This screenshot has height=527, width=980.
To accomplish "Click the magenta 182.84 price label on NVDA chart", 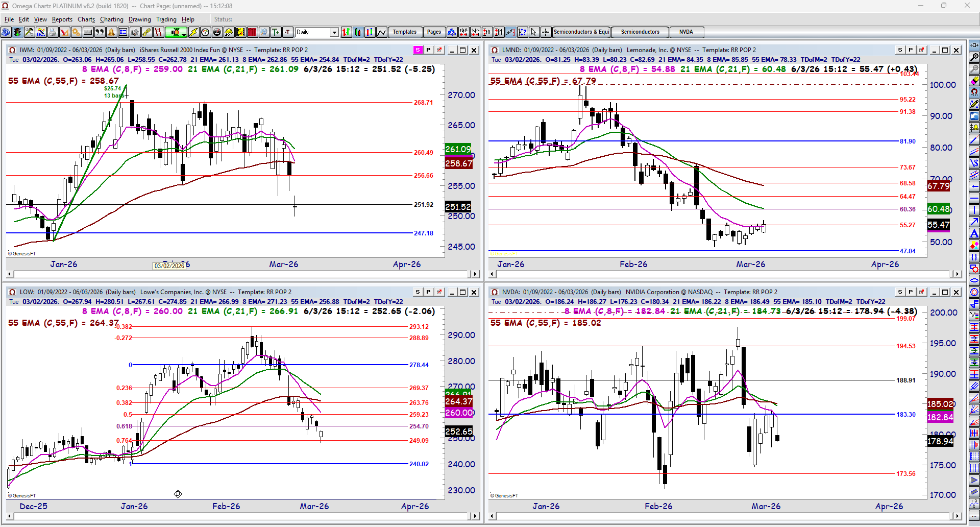I will click(x=940, y=417).
